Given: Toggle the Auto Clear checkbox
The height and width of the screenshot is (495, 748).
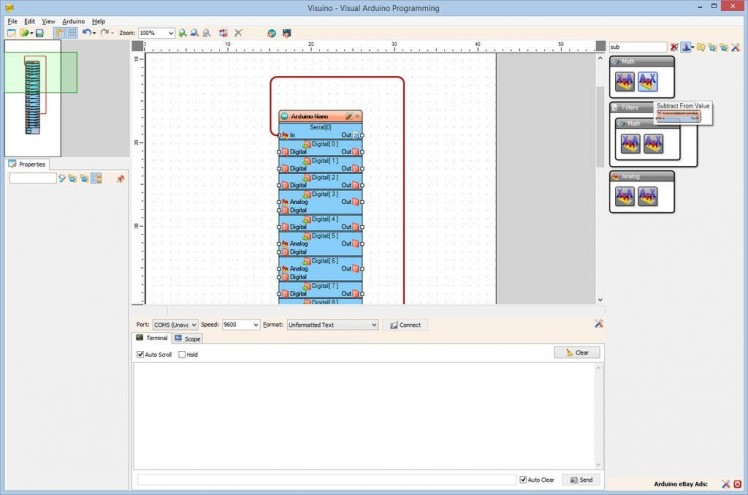Looking at the screenshot, I should coord(523,480).
